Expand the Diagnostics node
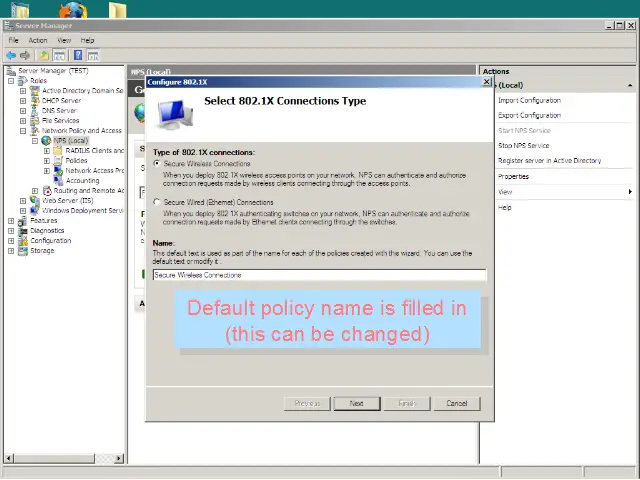The height and width of the screenshot is (480, 640). [x=11, y=231]
